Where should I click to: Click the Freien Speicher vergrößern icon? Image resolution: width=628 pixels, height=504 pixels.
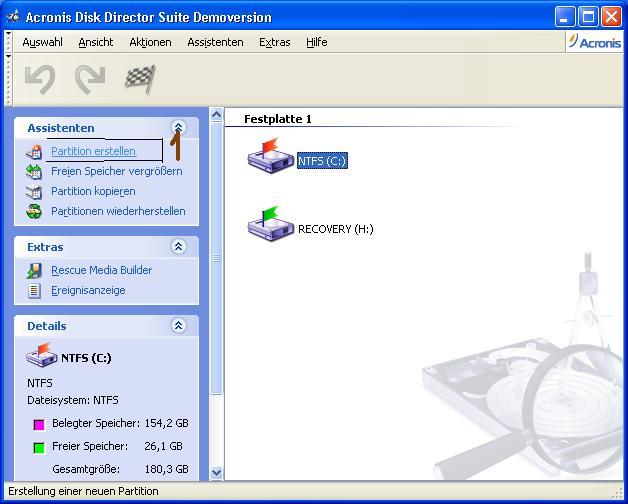[34, 171]
